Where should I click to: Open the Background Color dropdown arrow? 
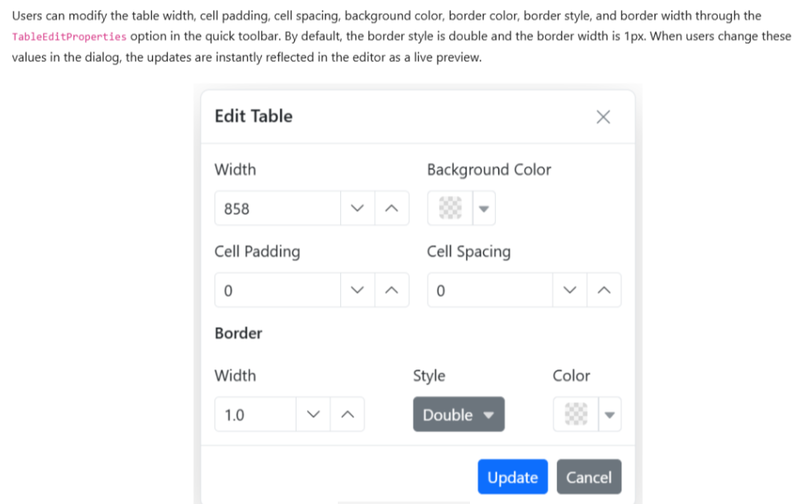[484, 209]
